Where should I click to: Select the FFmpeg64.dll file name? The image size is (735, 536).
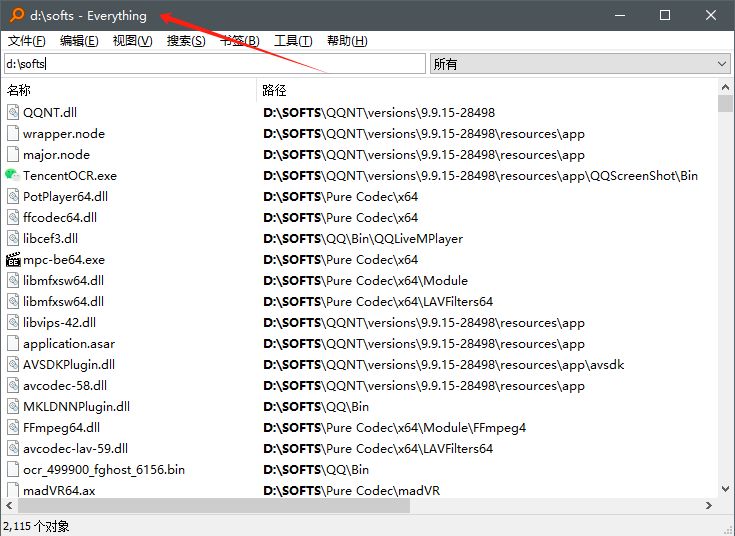tap(61, 427)
